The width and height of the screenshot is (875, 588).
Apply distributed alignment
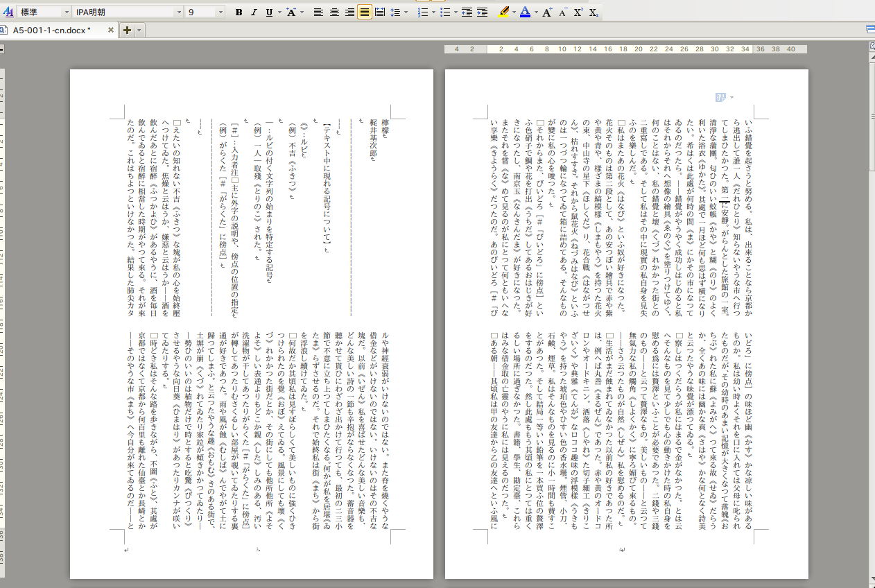pos(380,12)
